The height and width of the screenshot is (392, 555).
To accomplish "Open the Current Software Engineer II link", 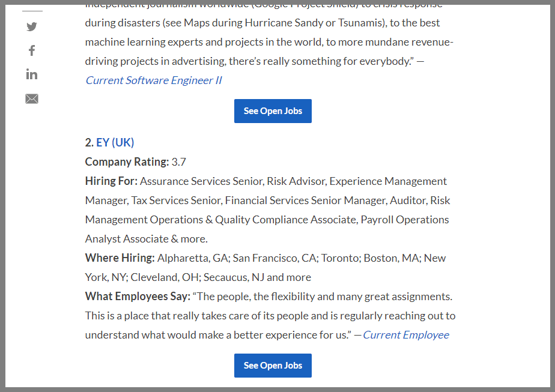I will (x=153, y=80).
